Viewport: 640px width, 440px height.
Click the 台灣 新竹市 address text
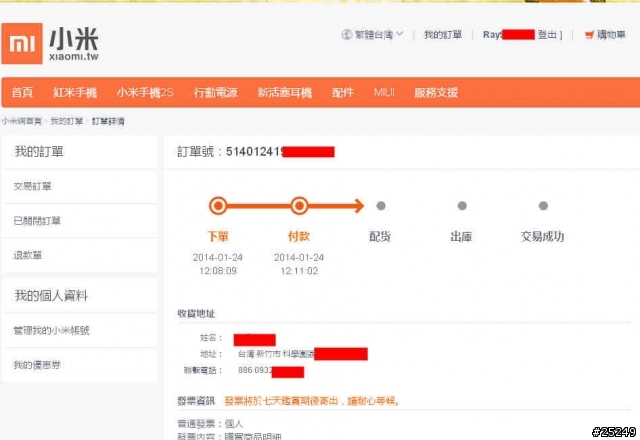point(276,354)
